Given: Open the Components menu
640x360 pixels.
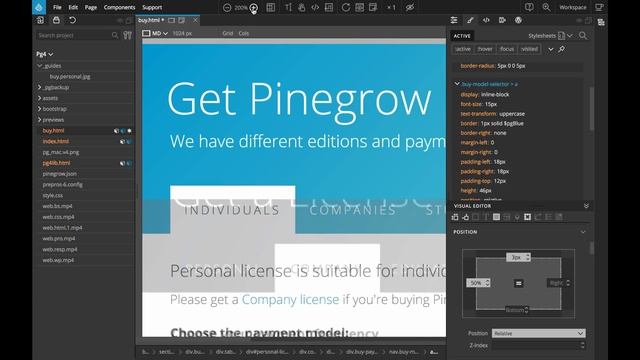Looking at the screenshot, I should (x=119, y=7).
